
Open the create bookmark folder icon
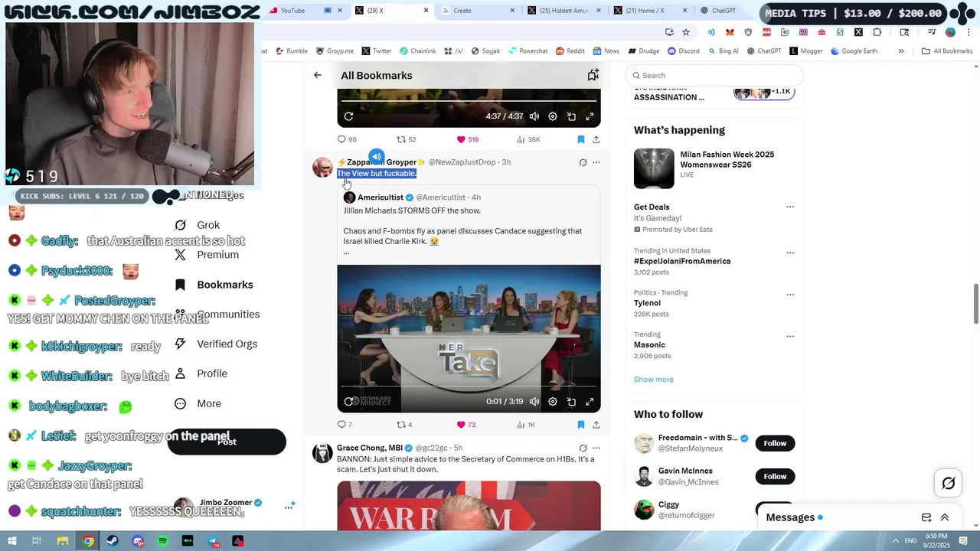(x=593, y=75)
